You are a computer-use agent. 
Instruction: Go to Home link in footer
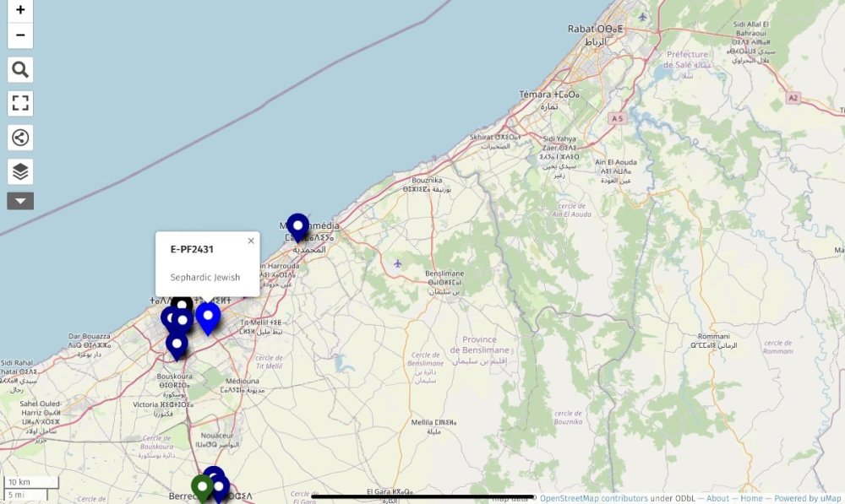[751, 498]
